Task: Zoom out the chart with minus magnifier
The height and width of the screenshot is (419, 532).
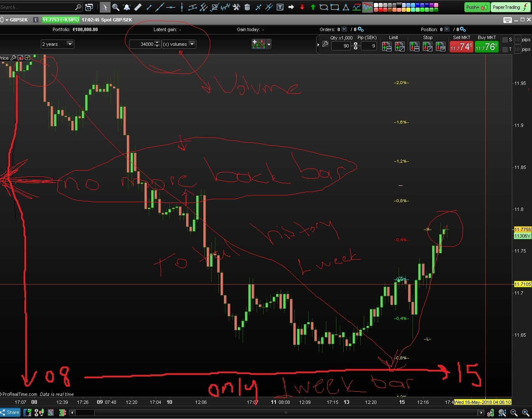Action: click(514, 413)
